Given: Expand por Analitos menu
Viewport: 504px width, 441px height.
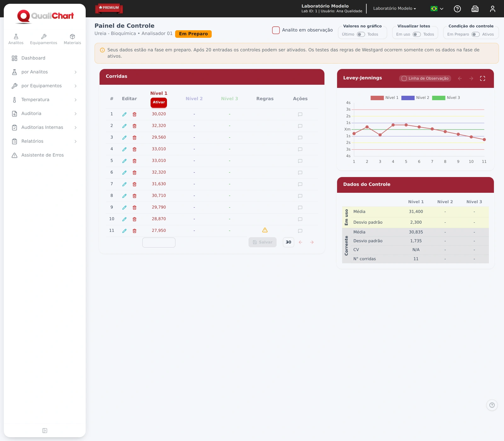Looking at the screenshot, I should point(45,72).
